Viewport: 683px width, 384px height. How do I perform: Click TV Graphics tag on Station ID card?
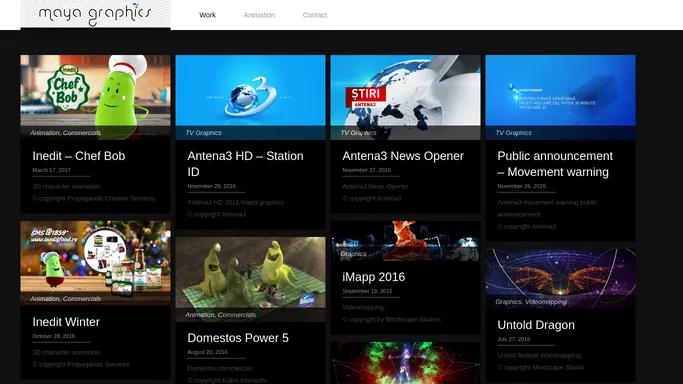click(203, 133)
